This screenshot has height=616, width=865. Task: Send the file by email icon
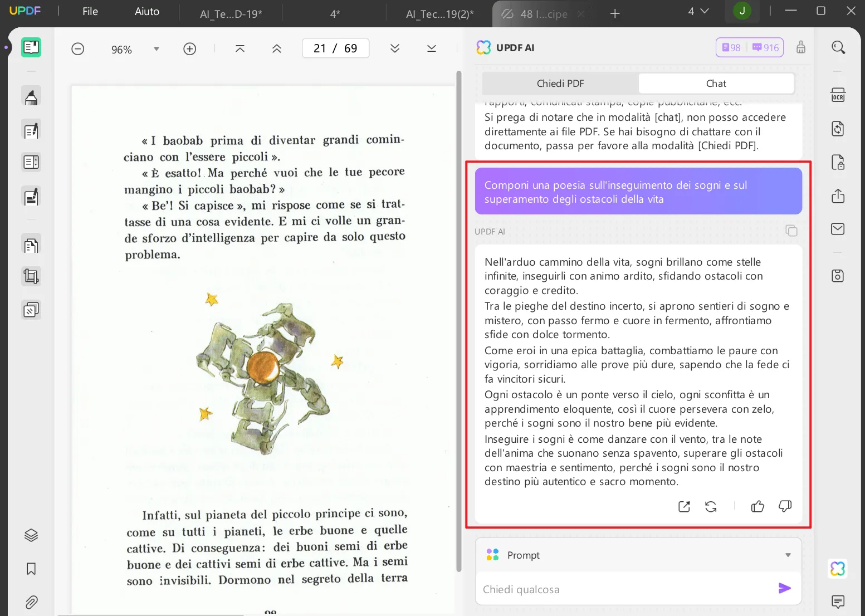click(838, 229)
